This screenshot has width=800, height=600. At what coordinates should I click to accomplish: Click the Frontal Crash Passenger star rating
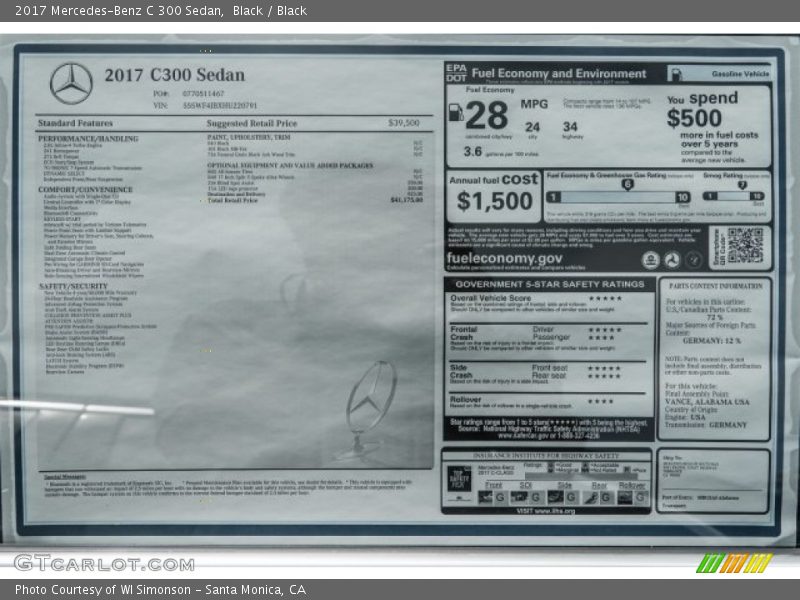tap(601, 338)
